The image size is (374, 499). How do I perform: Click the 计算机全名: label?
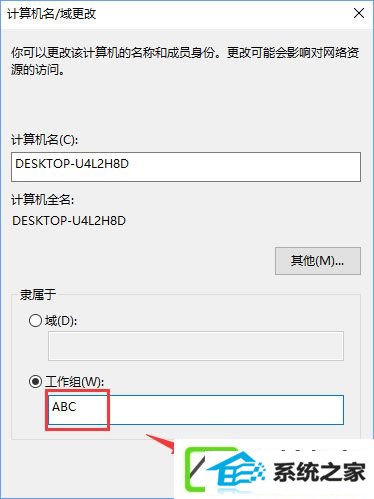click(43, 200)
